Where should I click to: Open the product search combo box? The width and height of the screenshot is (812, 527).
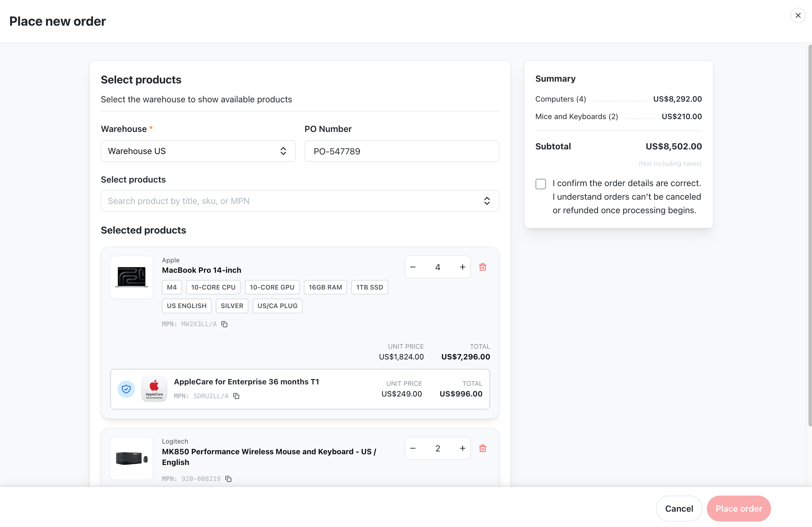click(300, 201)
